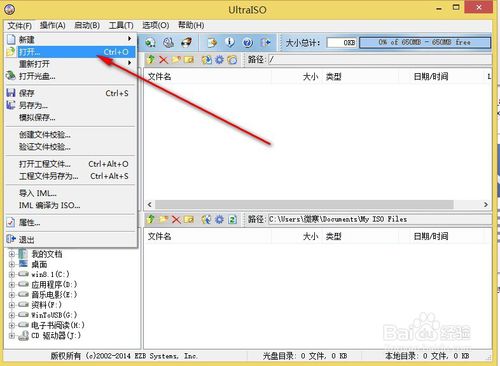
Task: Open the 启动(B) menu
Action: [x=87, y=25]
